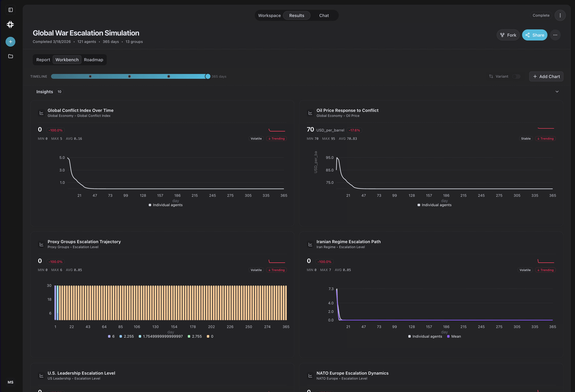Screen dimensions: 575x392
Task: Collapse the Insights section chevron
Action: (x=557, y=92)
